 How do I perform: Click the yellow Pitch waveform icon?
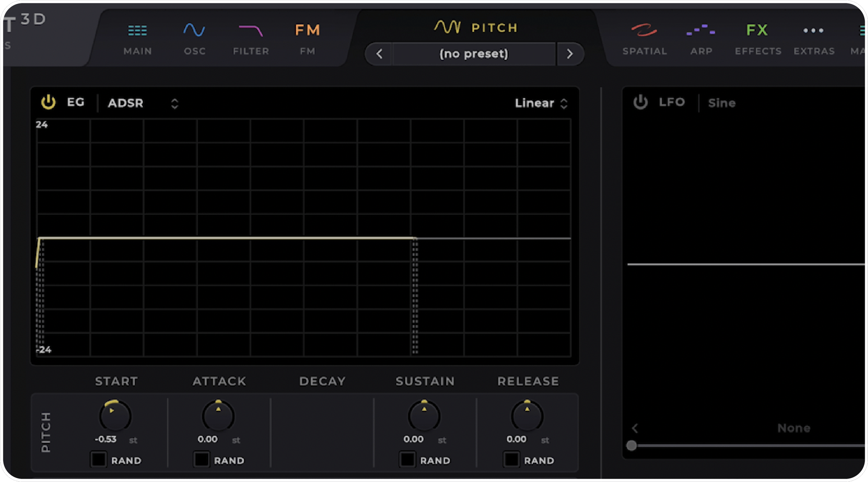pos(446,26)
